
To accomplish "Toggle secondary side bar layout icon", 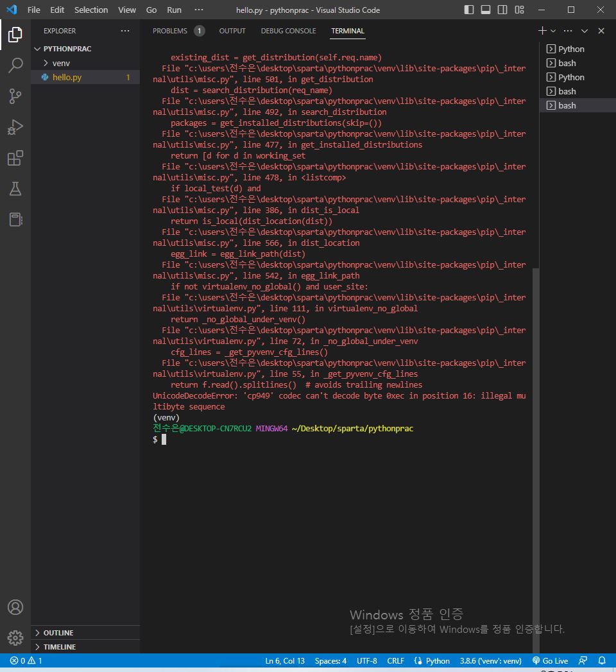I will (502, 10).
